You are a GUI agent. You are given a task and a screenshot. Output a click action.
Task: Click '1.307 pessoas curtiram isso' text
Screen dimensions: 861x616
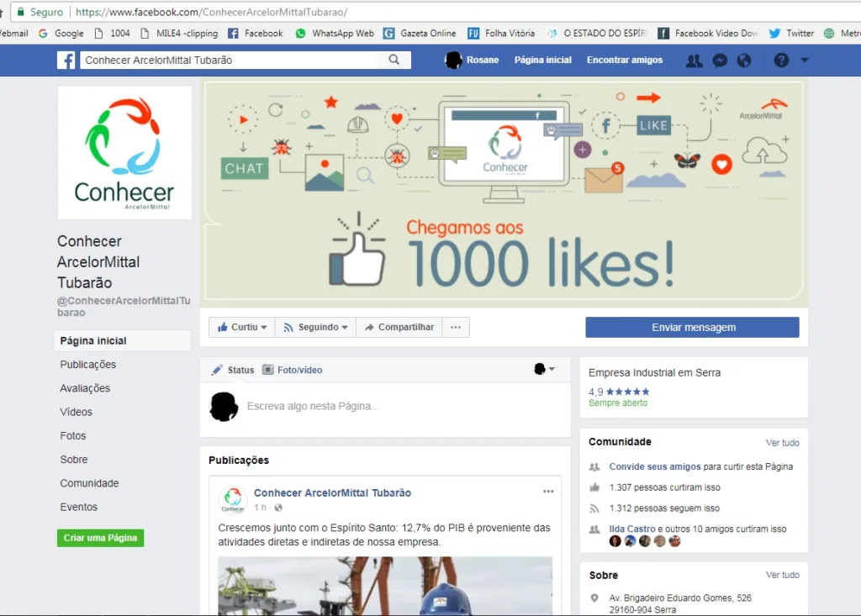coord(664,487)
